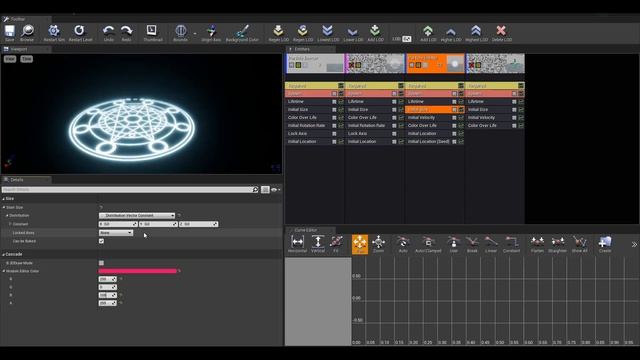Set curve interpolation to Constant
This screenshot has width=640, height=360.
(511, 244)
